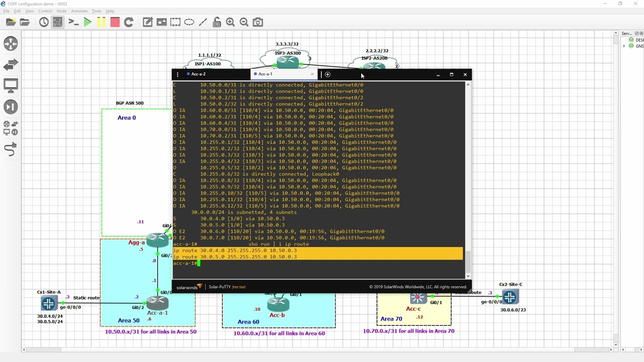Open console to all devices
Viewport: 644px width, 362px height.
(73, 22)
